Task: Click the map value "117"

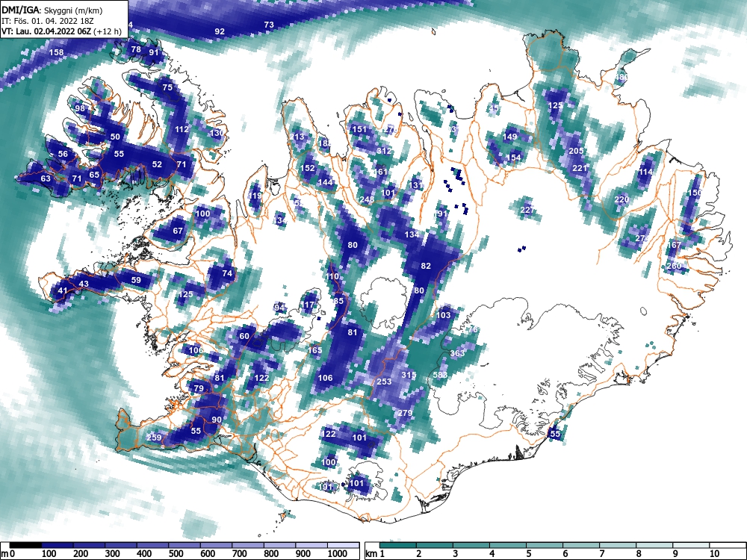Action: pyautogui.click(x=308, y=305)
